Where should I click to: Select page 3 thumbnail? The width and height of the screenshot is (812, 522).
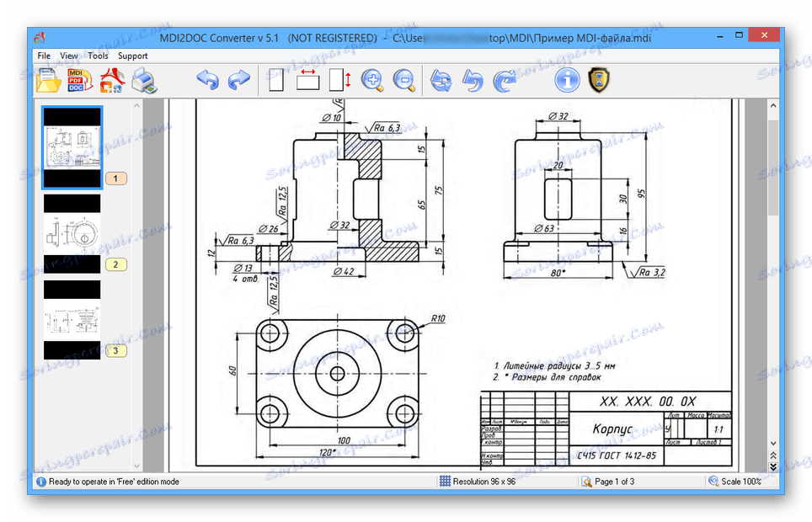click(x=72, y=320)
